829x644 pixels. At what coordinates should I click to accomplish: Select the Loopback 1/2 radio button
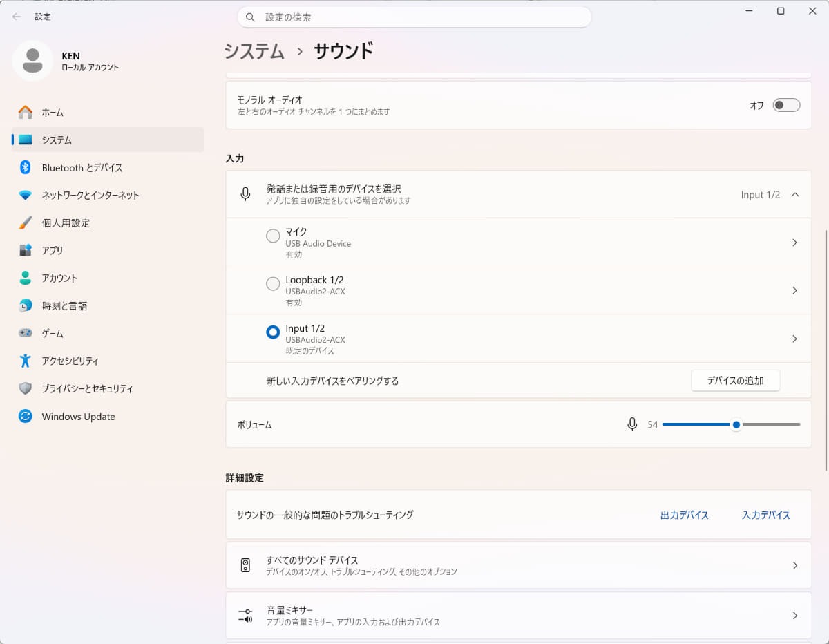click(273, 284)
